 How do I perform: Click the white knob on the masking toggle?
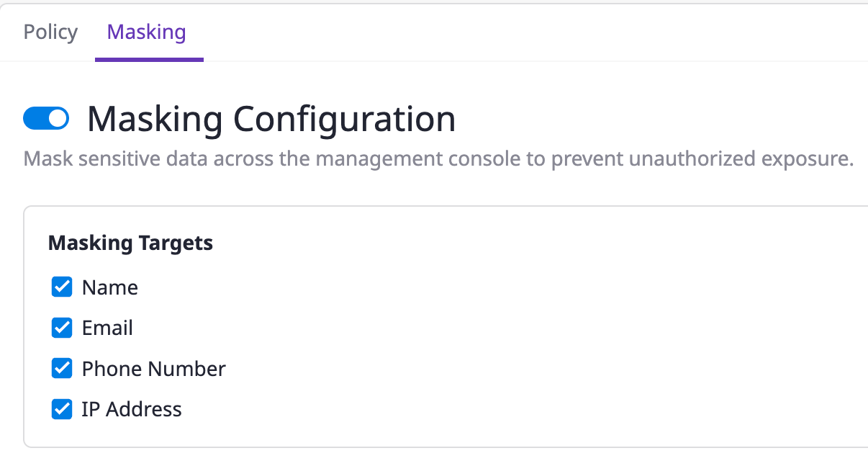pos(58,119)
